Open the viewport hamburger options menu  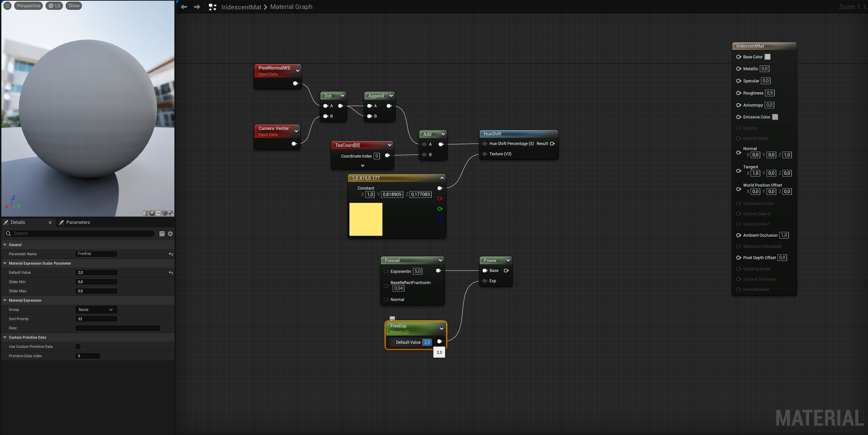coord(7,6)
